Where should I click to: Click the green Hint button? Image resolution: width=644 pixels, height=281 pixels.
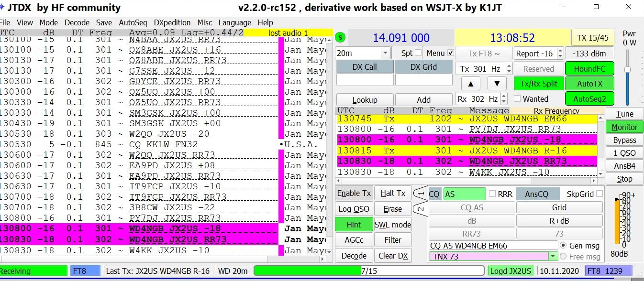(x=354, y=225)
